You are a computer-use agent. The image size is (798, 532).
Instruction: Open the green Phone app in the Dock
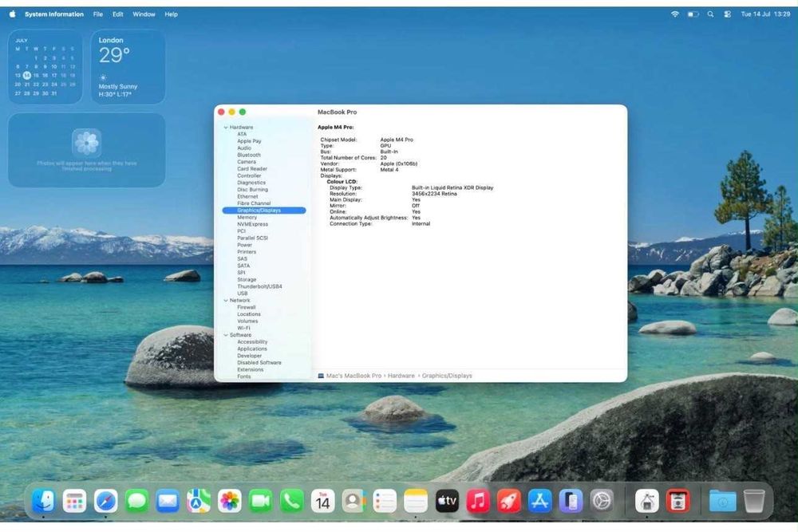(x=291, y=501)
